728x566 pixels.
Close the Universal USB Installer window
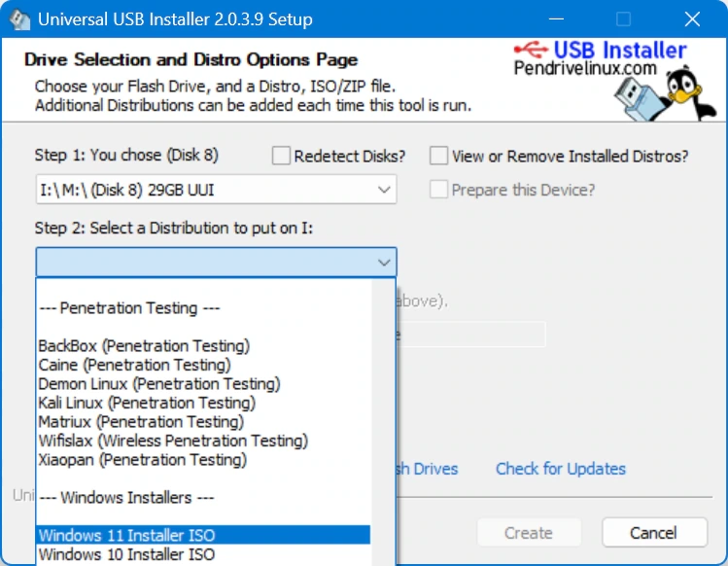(692, 19)
